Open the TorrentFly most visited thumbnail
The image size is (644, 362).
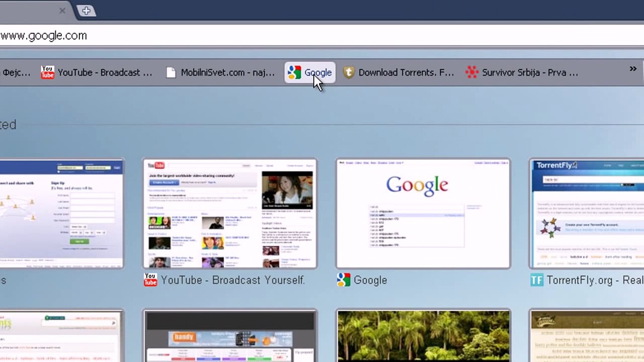(x=587, y=214)
